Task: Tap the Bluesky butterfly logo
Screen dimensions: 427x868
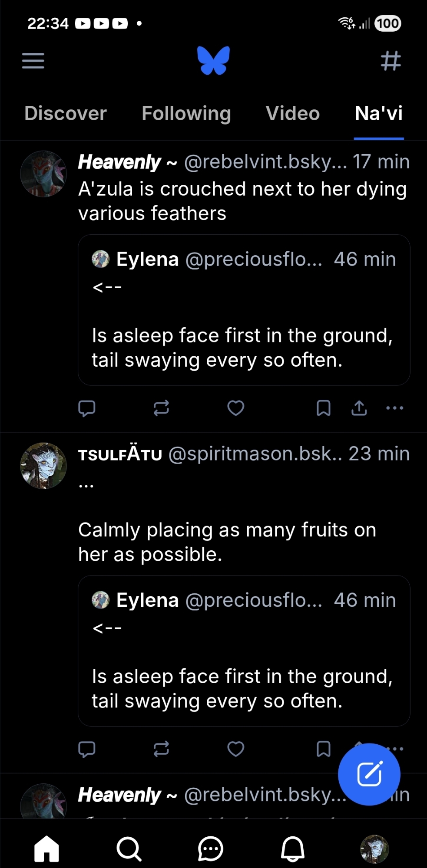Action: [213, 61]
